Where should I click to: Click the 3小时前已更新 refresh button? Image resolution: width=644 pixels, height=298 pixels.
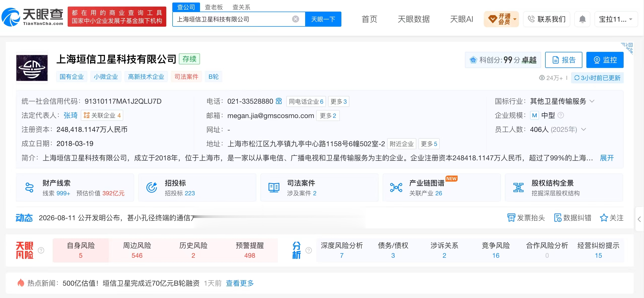[x=597, y=78]
